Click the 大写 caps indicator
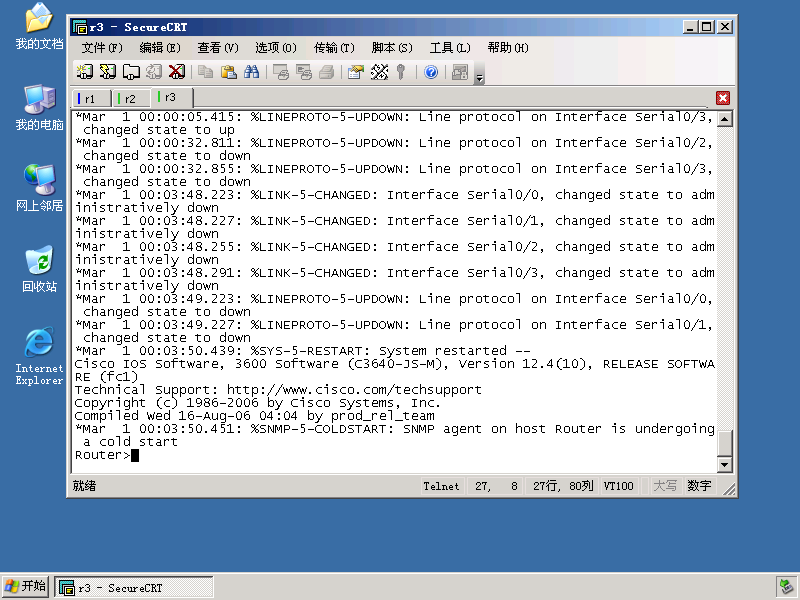Image resolution: width=800 pixels, height=600 pixels. pos(665,486)
